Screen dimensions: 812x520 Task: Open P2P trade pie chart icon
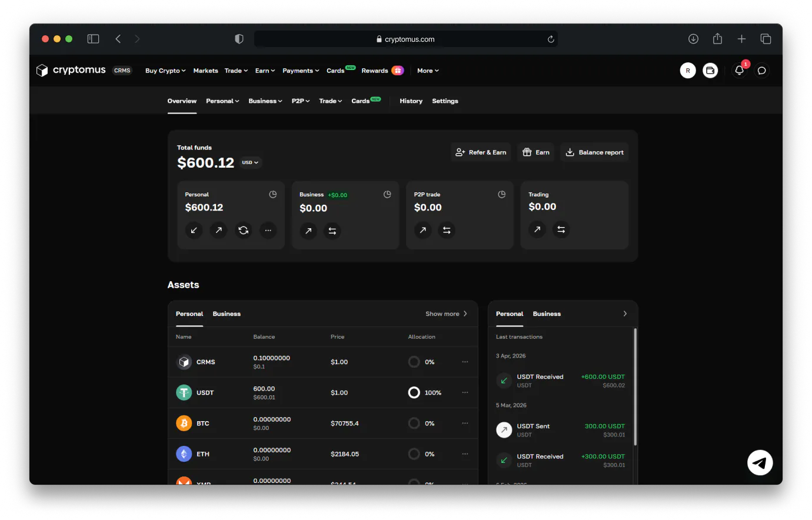pos(502,194)
